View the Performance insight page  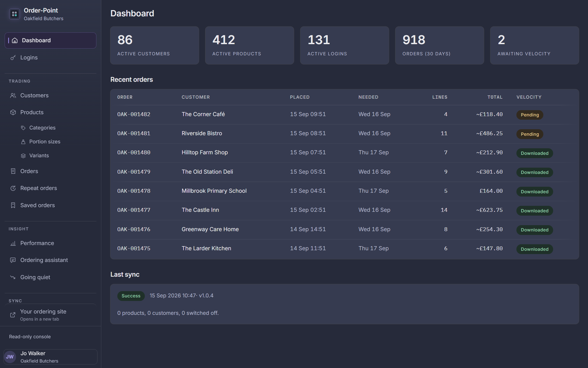click(x=50, y=243)
